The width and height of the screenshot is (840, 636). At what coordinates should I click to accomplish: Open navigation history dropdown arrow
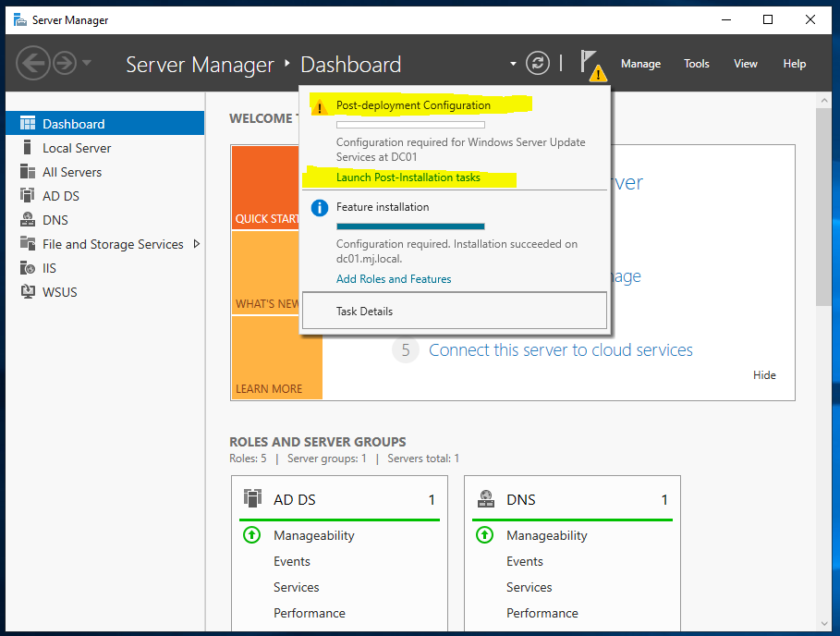point(87,63)
